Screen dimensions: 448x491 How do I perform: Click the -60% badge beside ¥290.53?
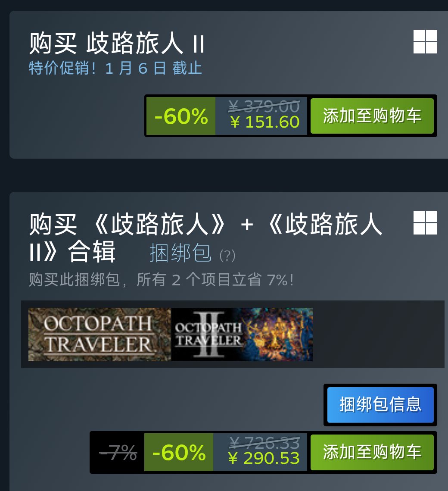(179, 452)
